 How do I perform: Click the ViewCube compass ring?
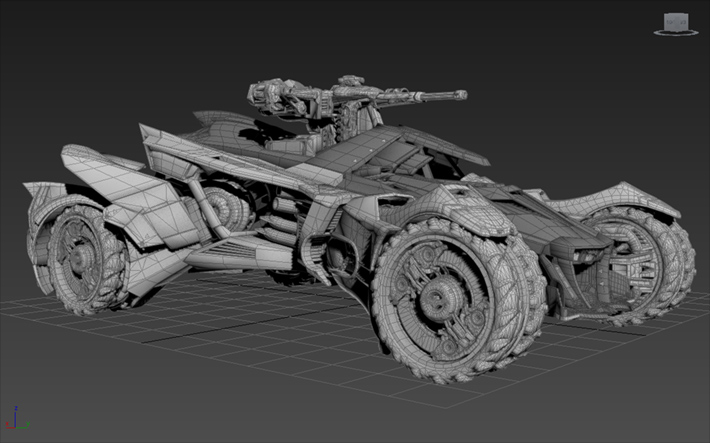pos(676,33)
